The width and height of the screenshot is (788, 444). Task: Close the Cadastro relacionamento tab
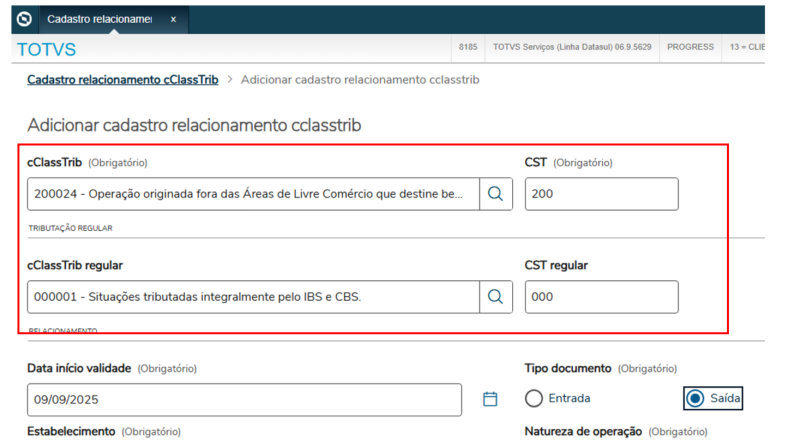tap(172, 19)
